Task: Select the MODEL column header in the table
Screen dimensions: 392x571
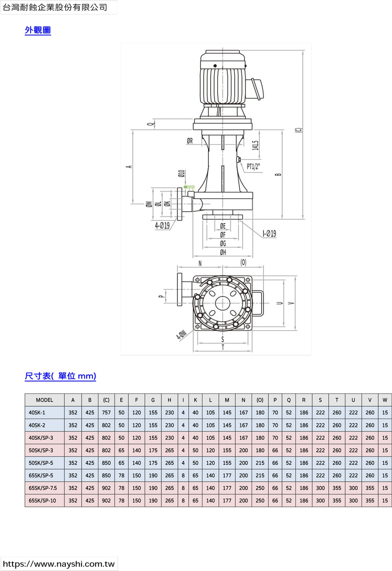Action: coord(44,400)
